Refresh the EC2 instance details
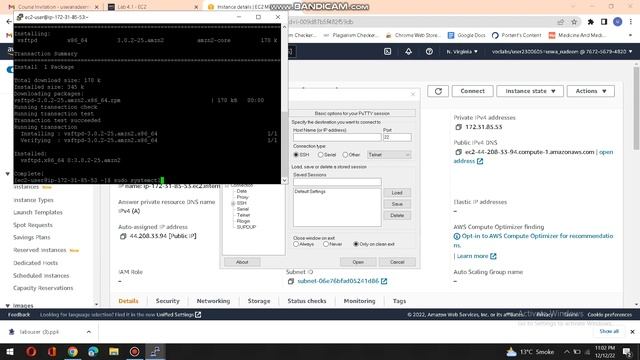 pos(438,91)
